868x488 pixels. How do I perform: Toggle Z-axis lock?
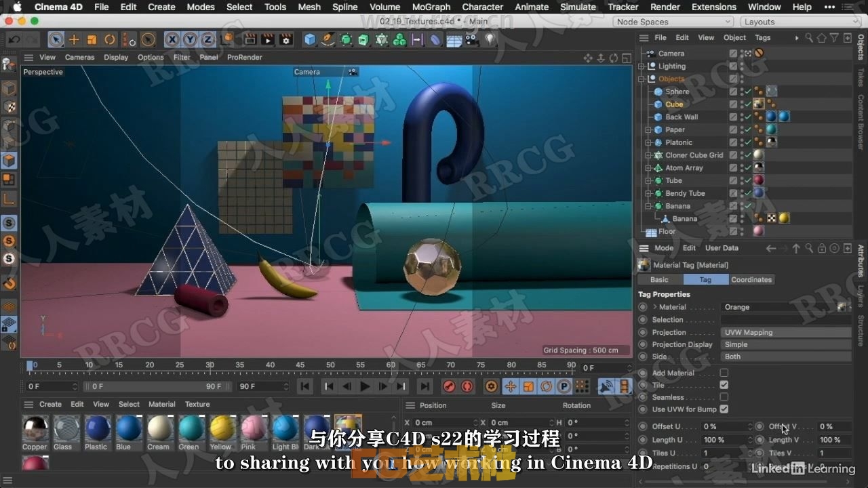pyautogui.click(x=208, y=39)
